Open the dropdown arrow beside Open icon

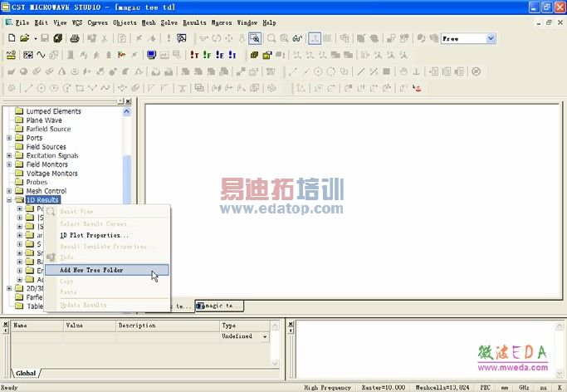(36, 38)
